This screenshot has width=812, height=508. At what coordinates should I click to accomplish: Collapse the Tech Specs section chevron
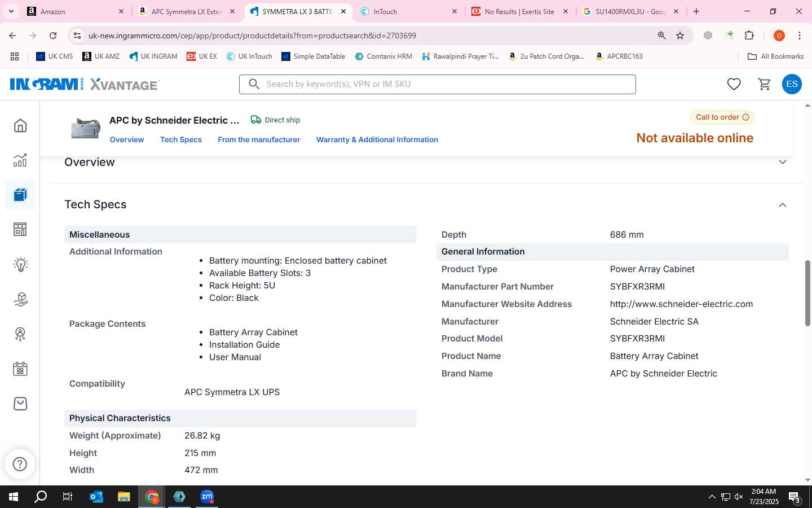(783, 205)
